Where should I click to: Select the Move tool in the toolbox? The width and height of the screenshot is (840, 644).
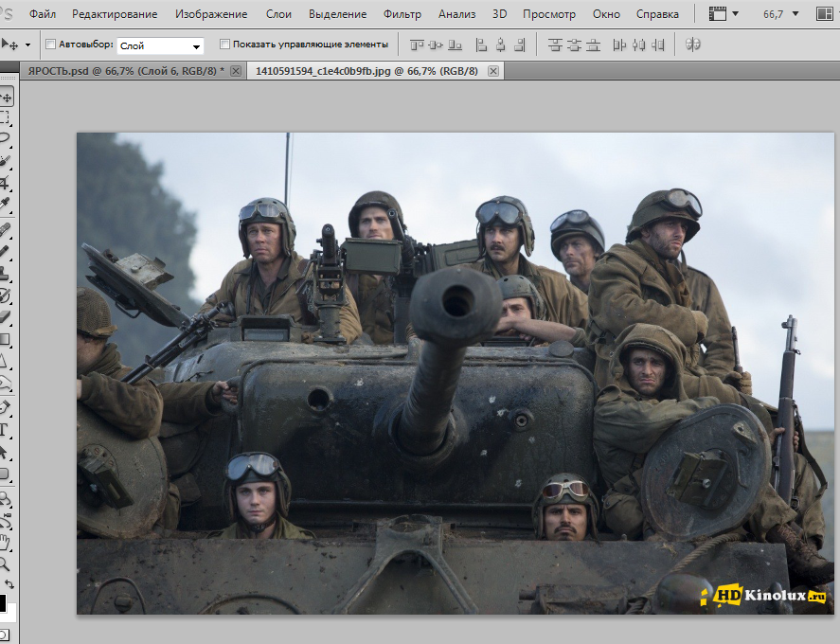(6, 98)
